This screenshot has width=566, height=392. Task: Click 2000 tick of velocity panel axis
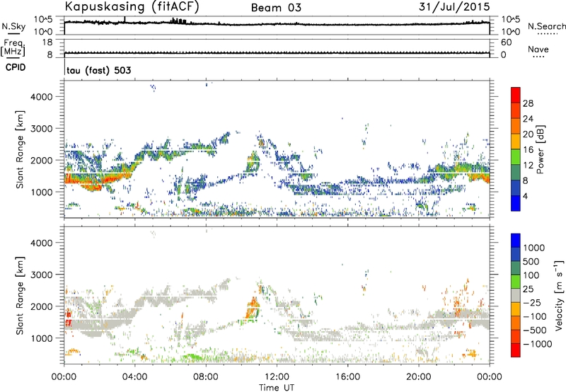pos(42,306)
